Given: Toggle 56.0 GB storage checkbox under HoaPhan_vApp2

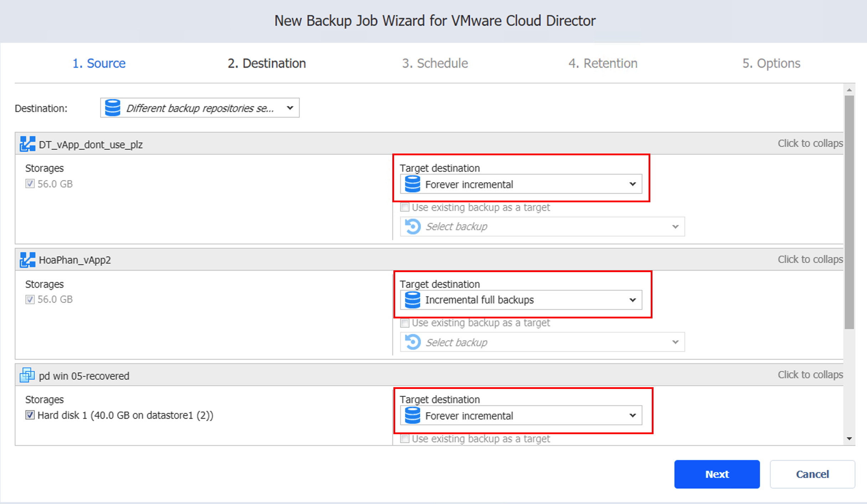Looking at the screenshot, I should click(30, 300).
